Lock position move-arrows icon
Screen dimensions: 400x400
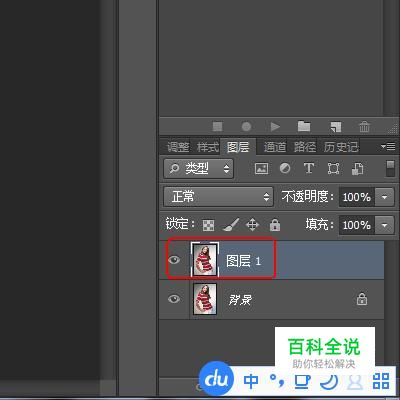tap(252, 225)
